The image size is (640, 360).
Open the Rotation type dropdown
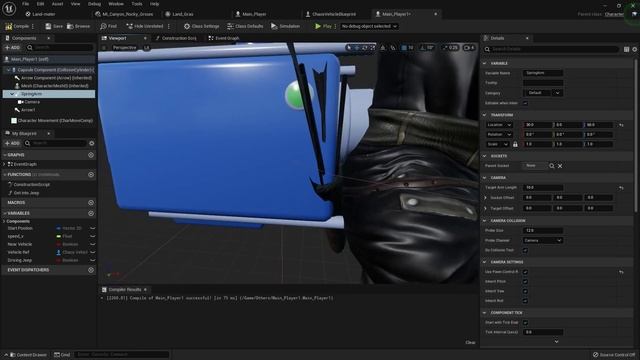tap(499, 135)
